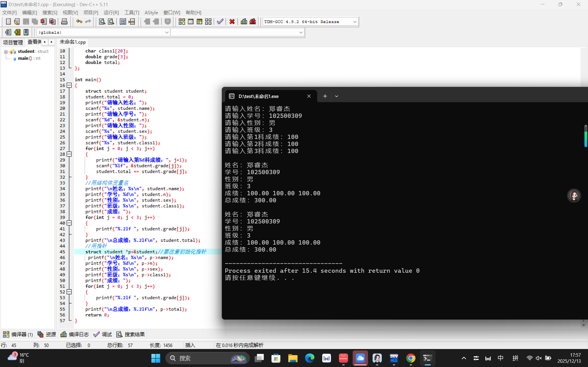The image size is (588, 367).
Task: Click the Rebuild All toolbar icon
Action: coord(208,21)
